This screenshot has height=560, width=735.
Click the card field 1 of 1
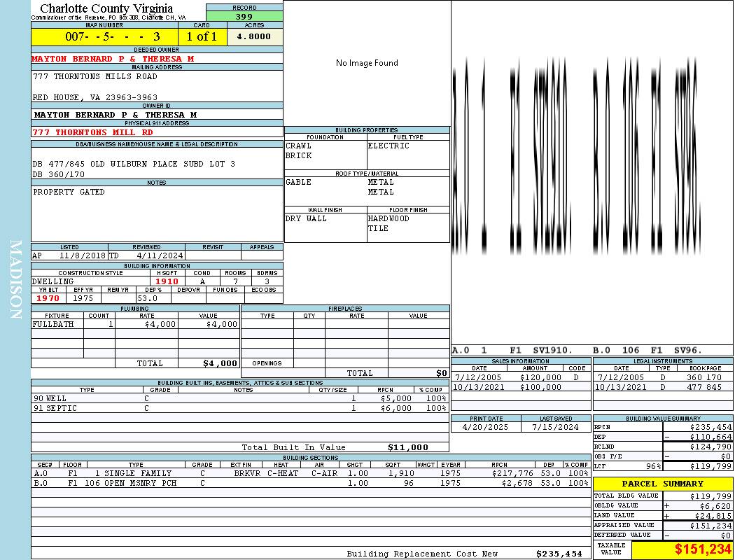202,36
